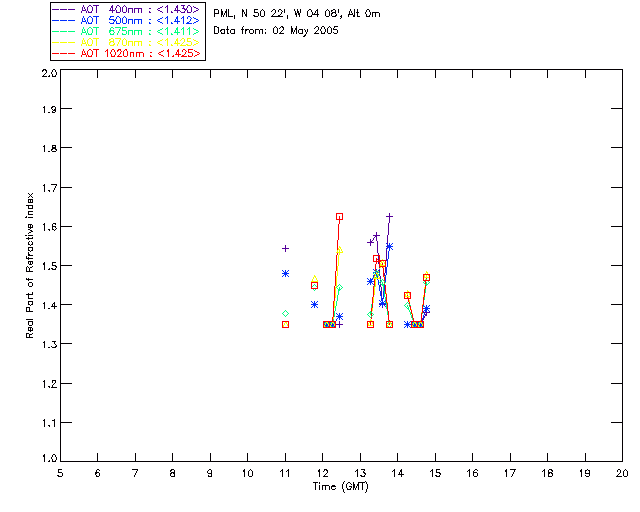640x512 pixels.
Task: Click the "Time (GMT)" axis title
Action: (x=341, y=487)
